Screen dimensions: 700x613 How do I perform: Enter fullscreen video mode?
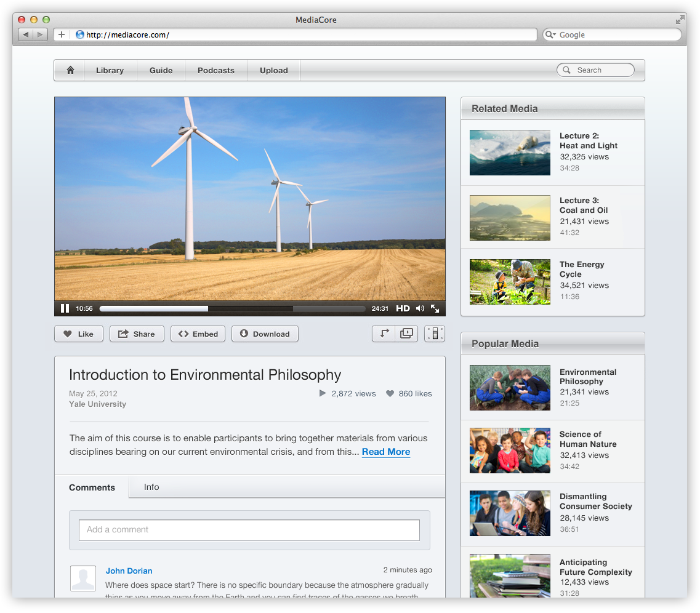(x=435, y=308)
